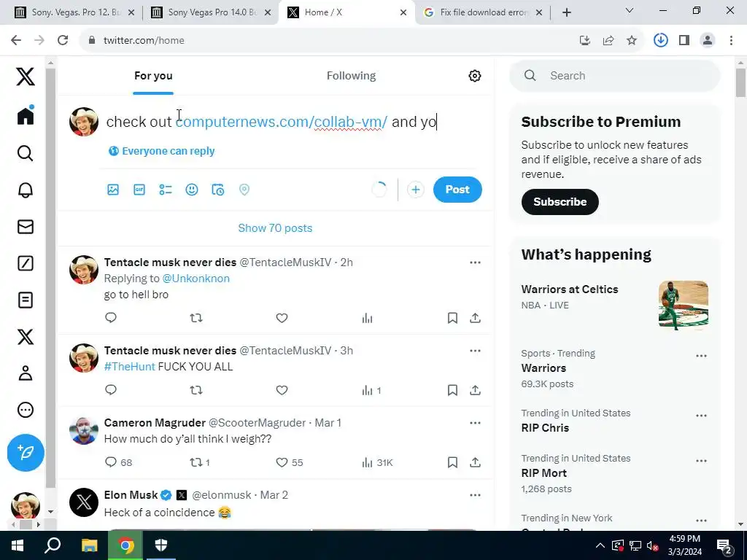Share the #TheHunt post
Screen dimensions: 747x560
pyautogui.click(x=475, y=390)
